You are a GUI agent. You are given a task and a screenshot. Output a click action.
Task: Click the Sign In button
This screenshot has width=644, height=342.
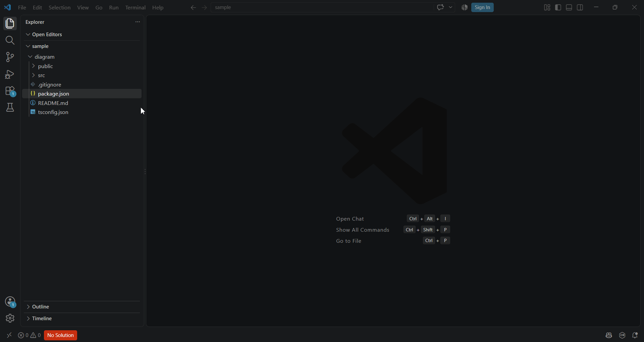pos(482,7)
